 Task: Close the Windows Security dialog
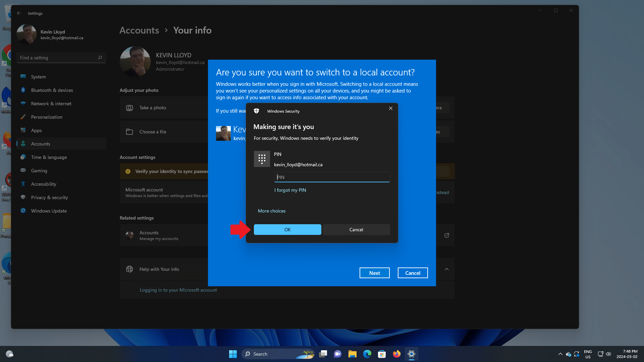click(x=390, y=108)
